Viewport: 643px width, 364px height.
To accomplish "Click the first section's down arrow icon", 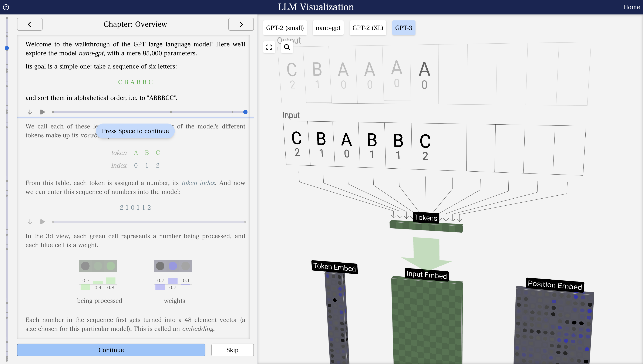I will tap(30, 112).
